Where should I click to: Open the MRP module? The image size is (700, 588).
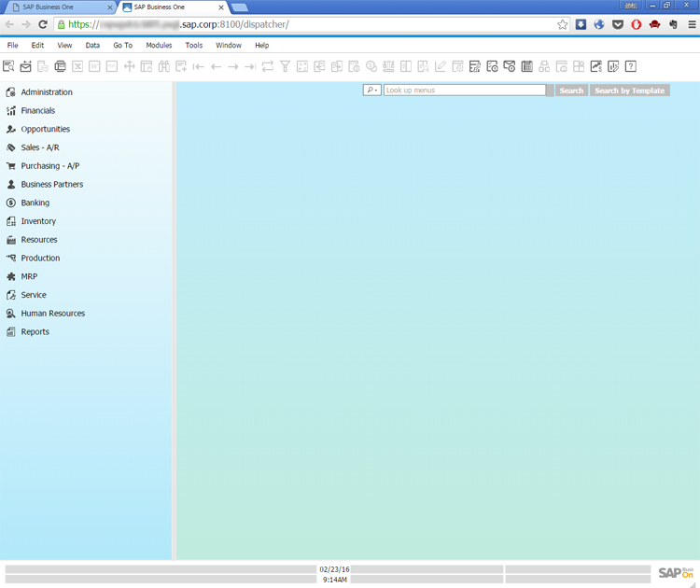click(29, 276)
